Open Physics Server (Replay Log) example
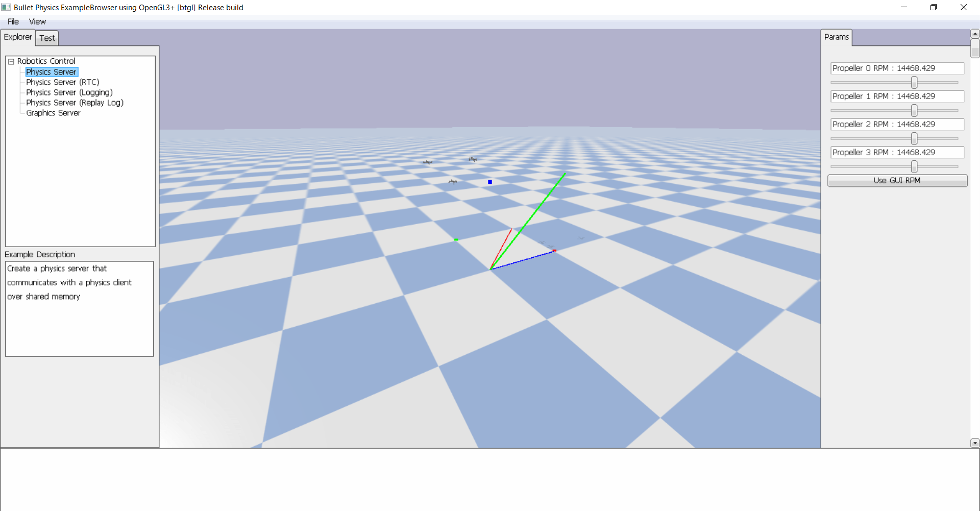The height and width of the screenshot is (511, 980). pyautogui.click(x=75, y=102)
